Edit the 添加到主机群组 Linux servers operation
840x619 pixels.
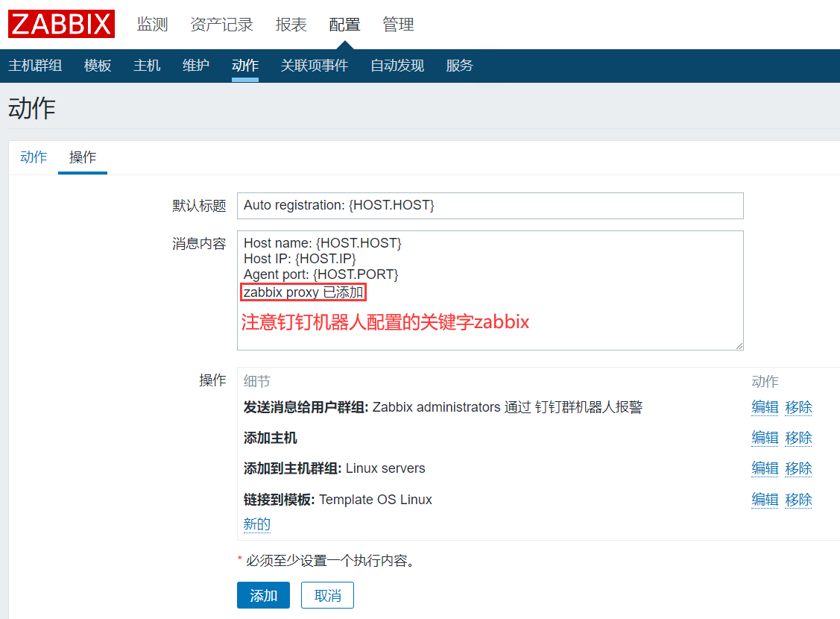(765, 468)
